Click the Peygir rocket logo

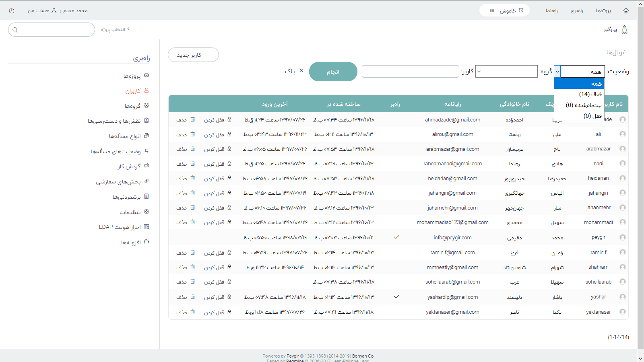tap(624, 30)
